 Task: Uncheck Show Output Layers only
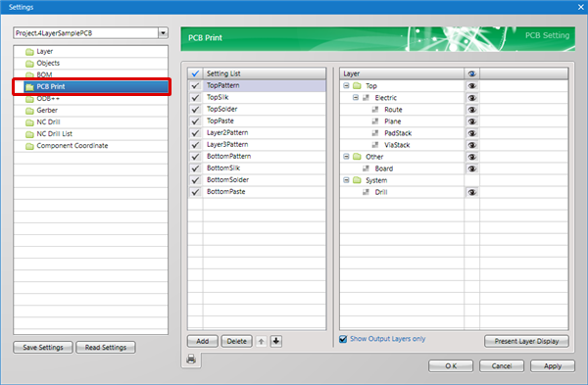pyautogui.click(x=343, y=339)
